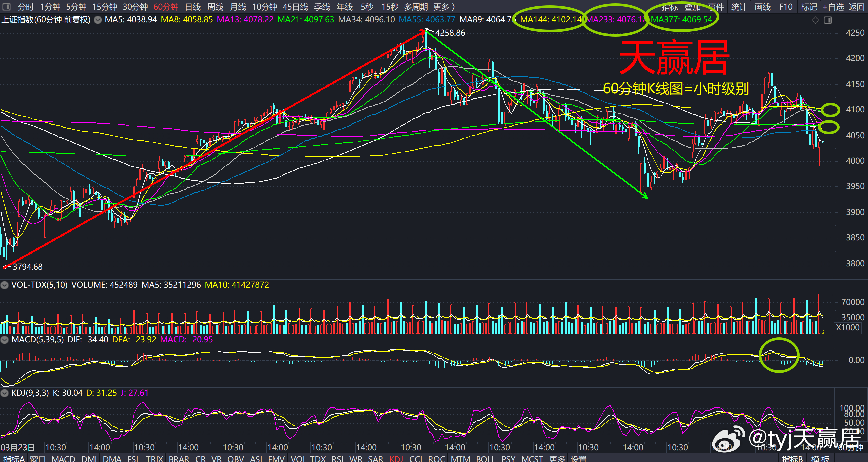Screen dimensions: 868x462
Task: Open the 窗口 window menu
Action: (x=38, y=458)
